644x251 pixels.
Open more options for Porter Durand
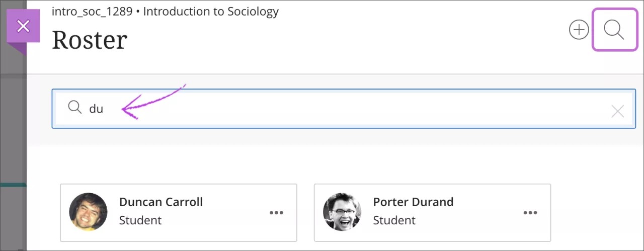[x=530, y=213]
